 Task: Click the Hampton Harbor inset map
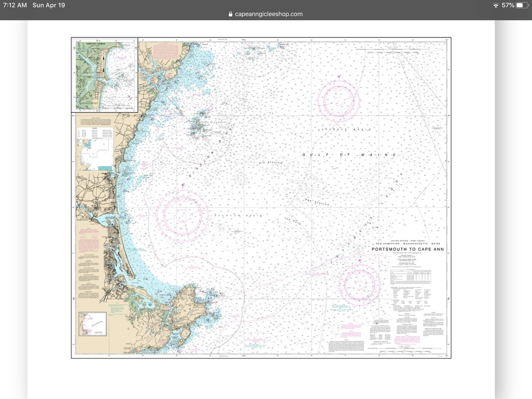[x=105, y=75]
